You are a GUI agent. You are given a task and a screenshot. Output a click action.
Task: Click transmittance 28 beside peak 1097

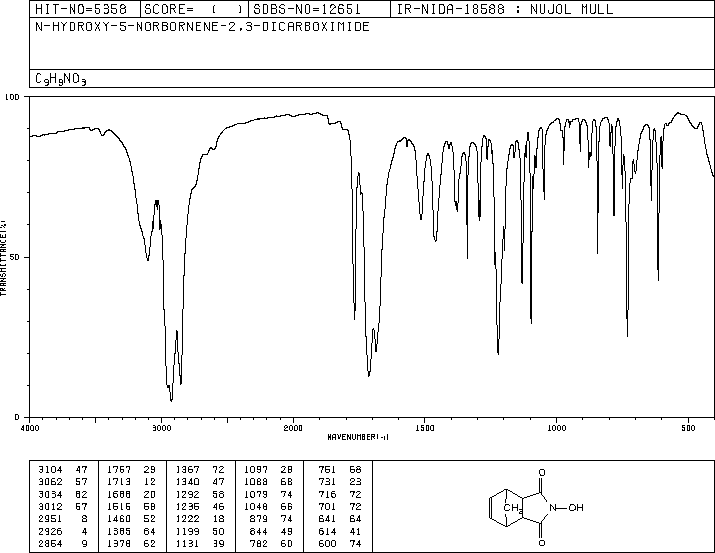286,470
